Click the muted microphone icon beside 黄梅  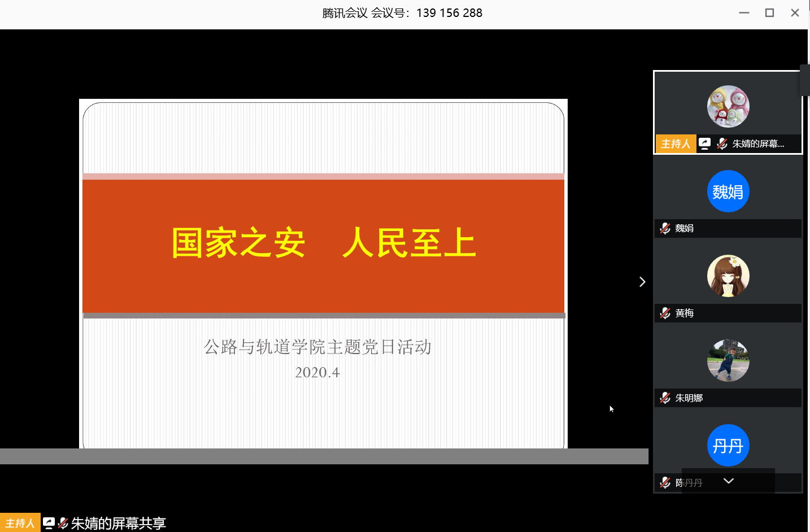[665, 313]
